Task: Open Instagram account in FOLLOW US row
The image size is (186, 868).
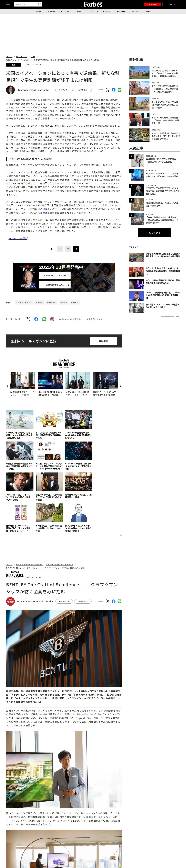Action: (x=52, y=319)
